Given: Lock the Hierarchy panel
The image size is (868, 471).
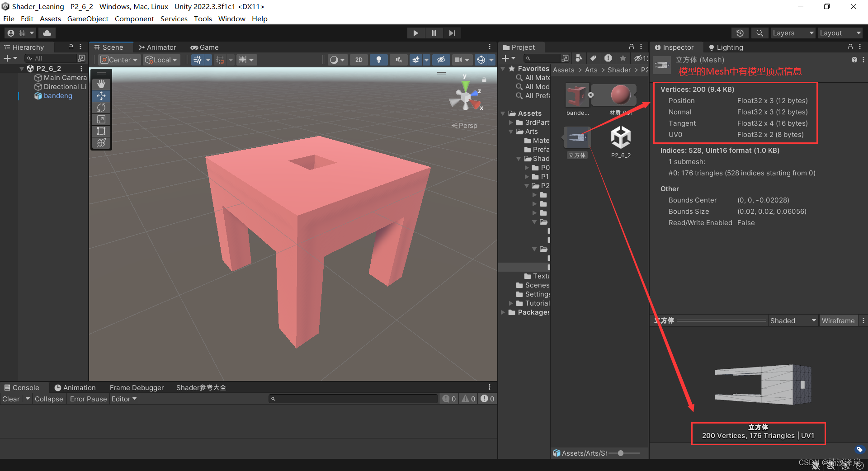Looking at the screenshot, I should (71, 47).
